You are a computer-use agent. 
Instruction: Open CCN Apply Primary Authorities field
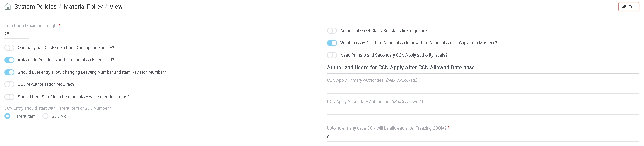click(483, 88)
